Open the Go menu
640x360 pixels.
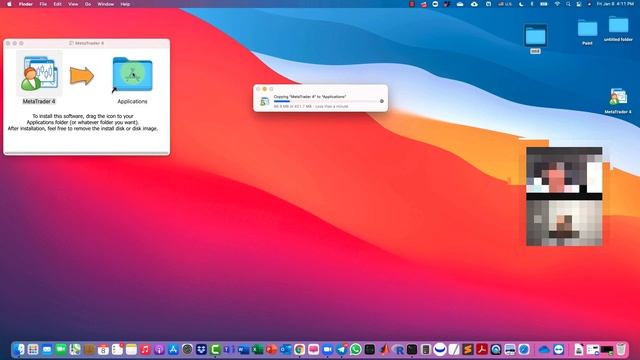[88, 4]
